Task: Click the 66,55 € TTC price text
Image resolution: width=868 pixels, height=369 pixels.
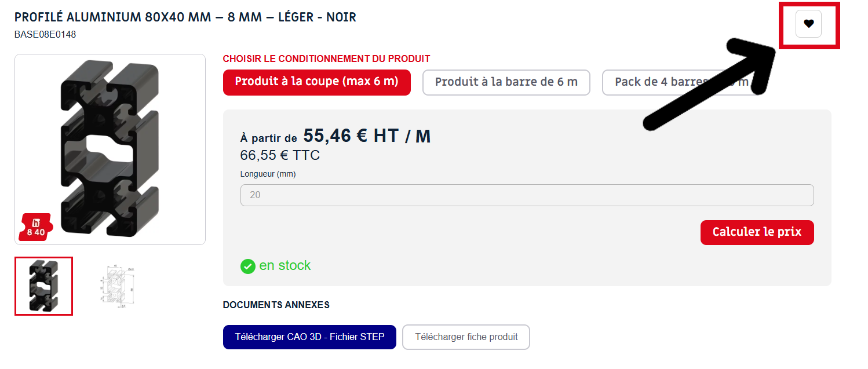Action: click(x=280, y=155)
